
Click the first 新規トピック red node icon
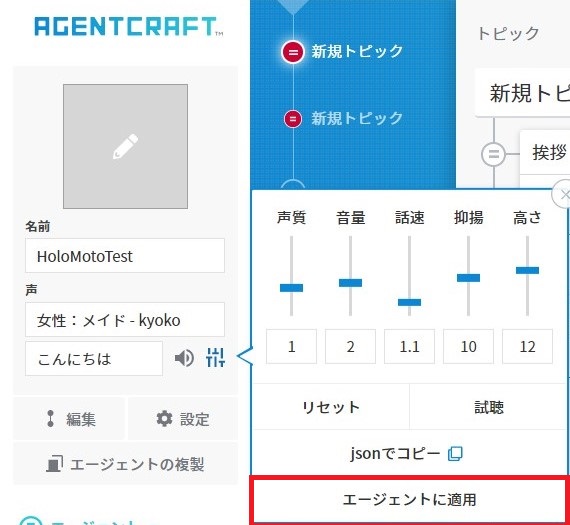(x=293, y=52)
